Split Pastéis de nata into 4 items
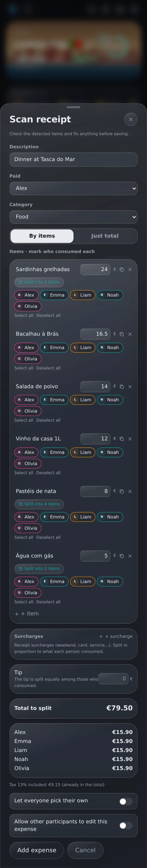Image resolution: width=147 pixels, height=868 pixels. [x=39, y=504]
